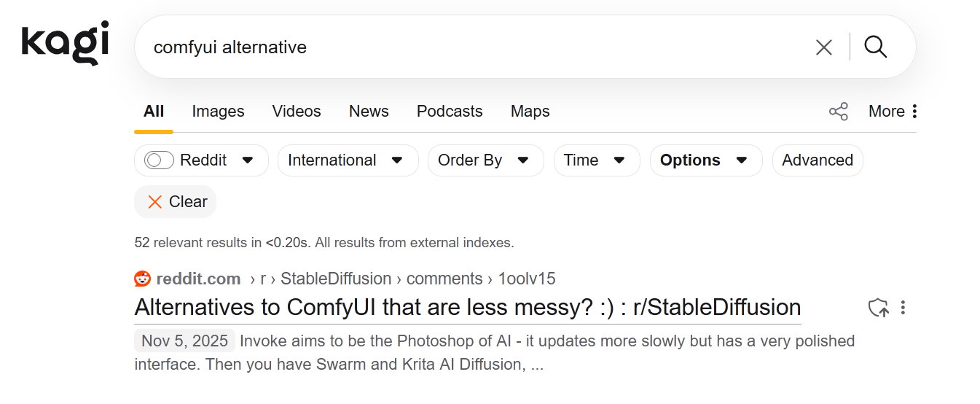Submit search with the magnifier icon
The image size is (980, 404).
875,47
